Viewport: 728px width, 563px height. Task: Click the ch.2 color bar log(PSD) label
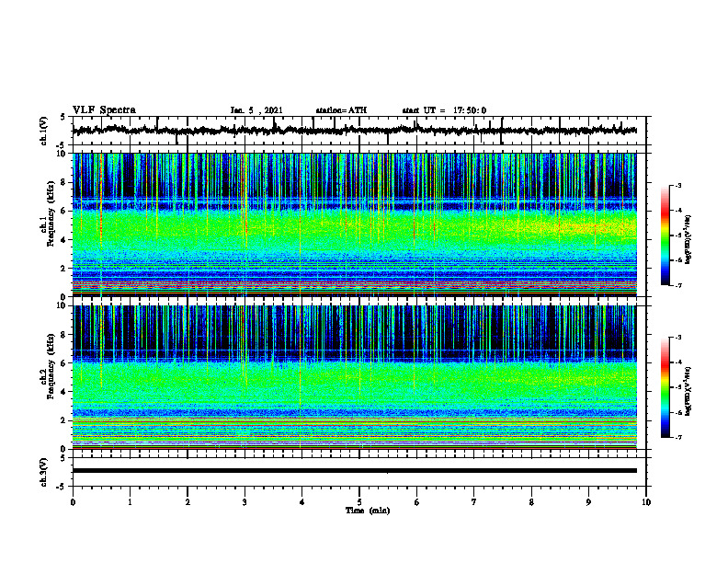688,392
